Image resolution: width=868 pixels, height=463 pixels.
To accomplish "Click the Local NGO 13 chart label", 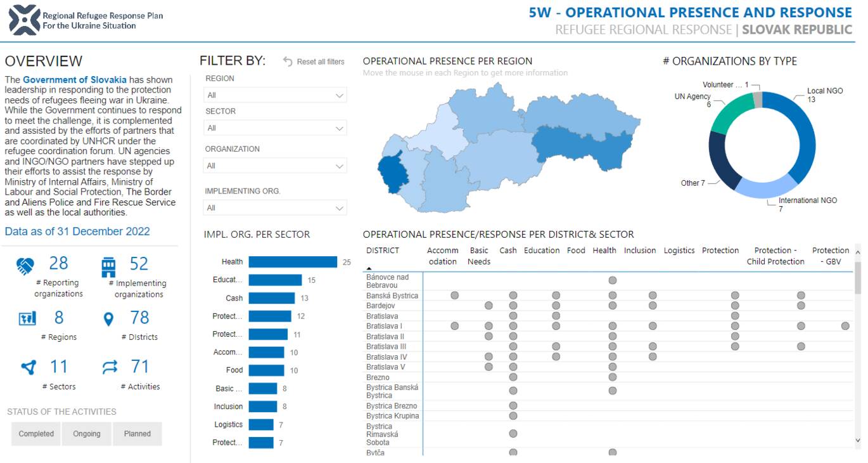I will (825, 95).
